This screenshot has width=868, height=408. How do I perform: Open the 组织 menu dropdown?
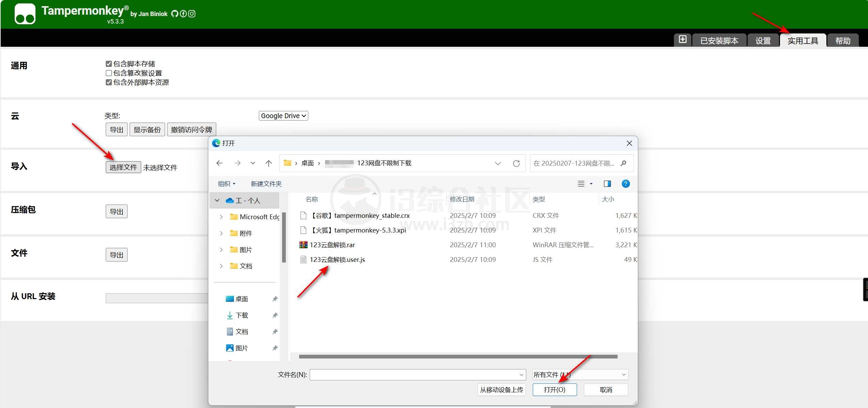(227, 184)
